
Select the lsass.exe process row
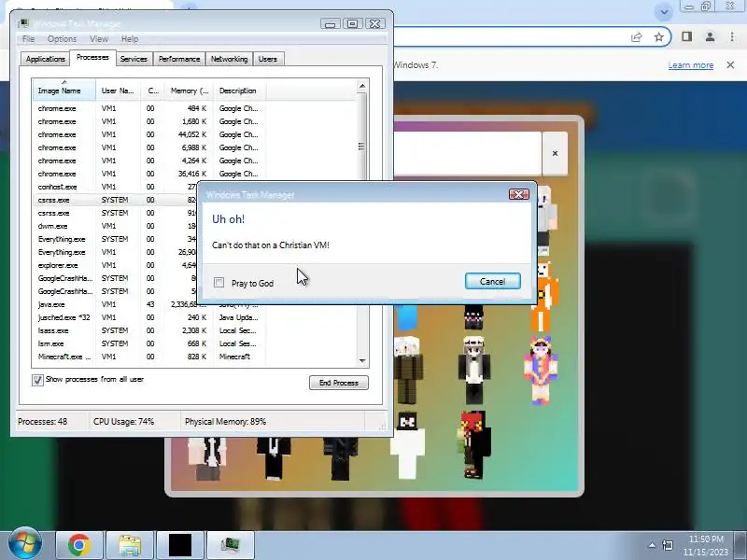click(194, 330)
